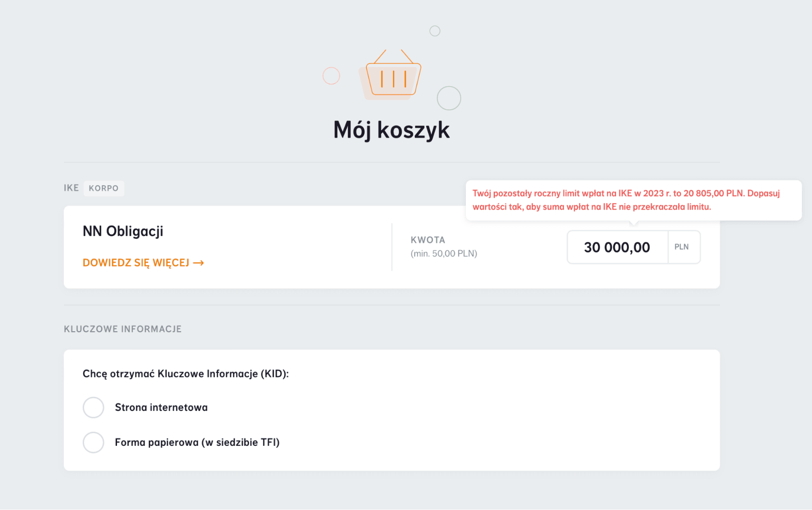The width and height of the screenshot is (812, 510).
Task: Click the large gray circle right of basket
Action: pyautogui.click(x=448, y=98)
